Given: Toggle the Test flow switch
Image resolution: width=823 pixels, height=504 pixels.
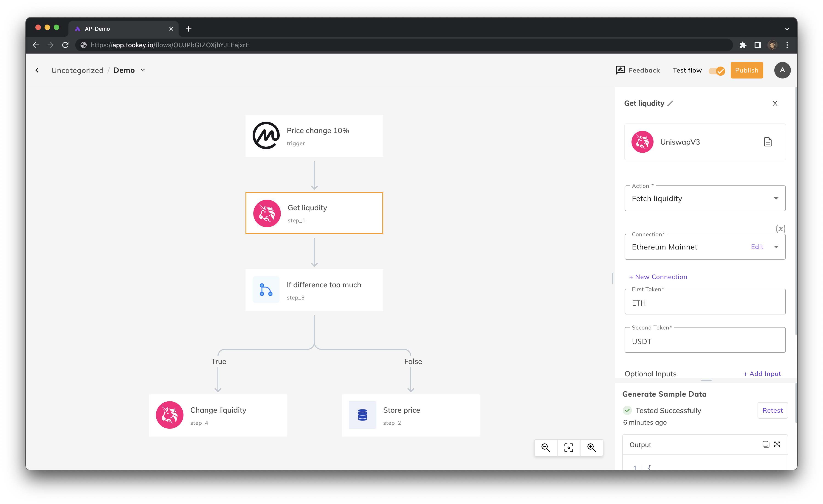Looking at the screenshot, I should click(x=717, y=71).
